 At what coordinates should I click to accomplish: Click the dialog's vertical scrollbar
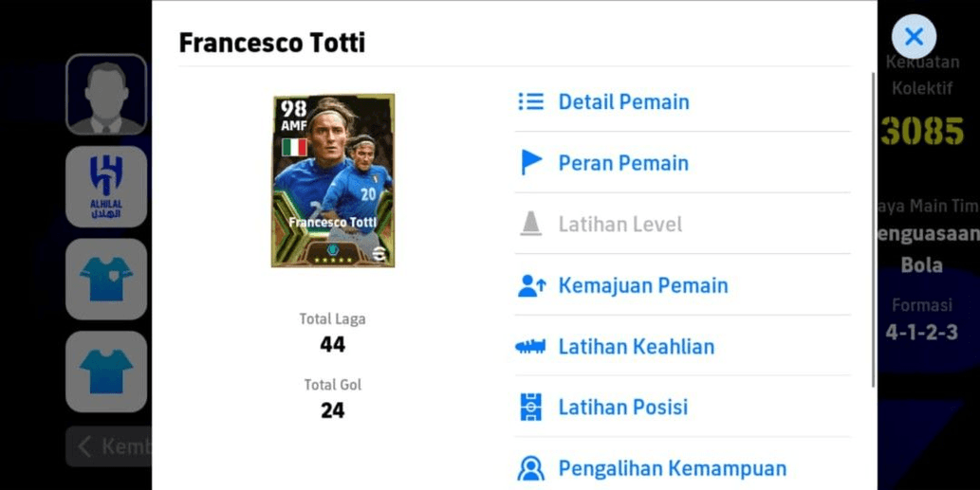(873, 230)
